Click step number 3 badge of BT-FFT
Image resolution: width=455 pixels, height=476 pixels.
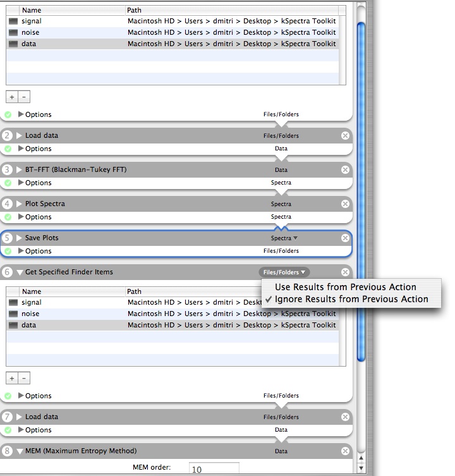point(7,169)
